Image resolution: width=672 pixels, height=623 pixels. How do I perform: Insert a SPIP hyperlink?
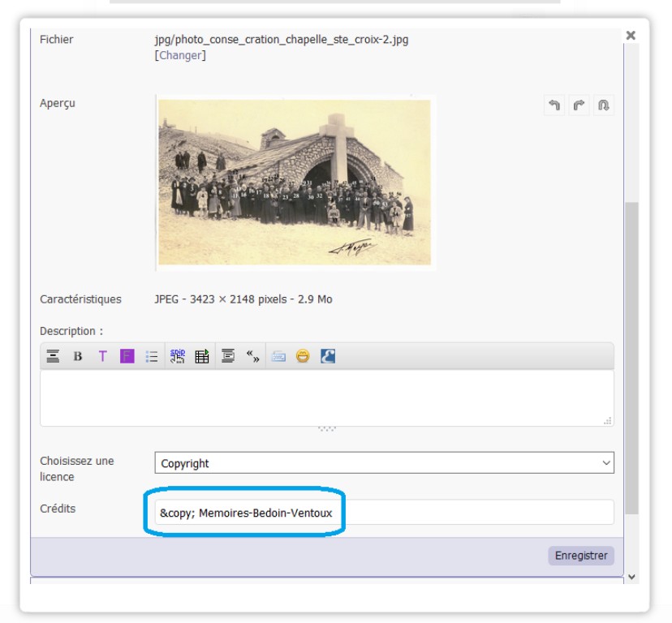pyautogui.click(x=178, y=356)
